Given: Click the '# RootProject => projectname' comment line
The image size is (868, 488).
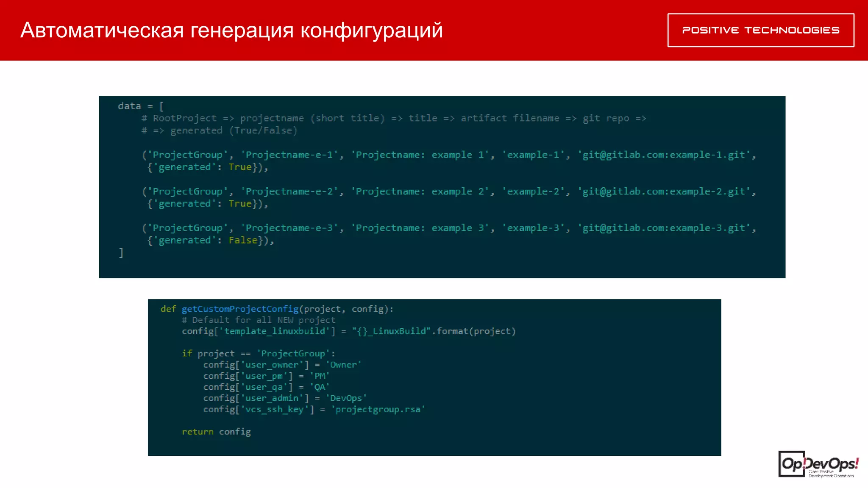Looking at the screenshot, I should [394, 118].
